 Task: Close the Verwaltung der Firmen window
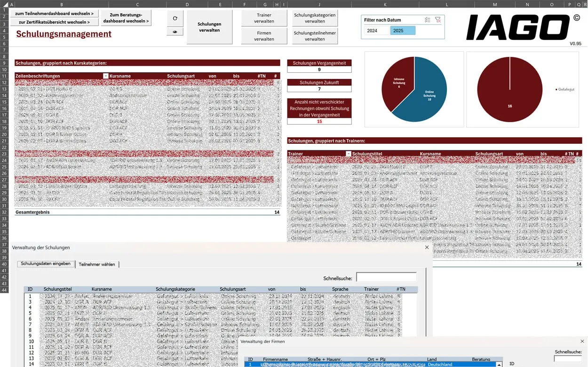582,342
